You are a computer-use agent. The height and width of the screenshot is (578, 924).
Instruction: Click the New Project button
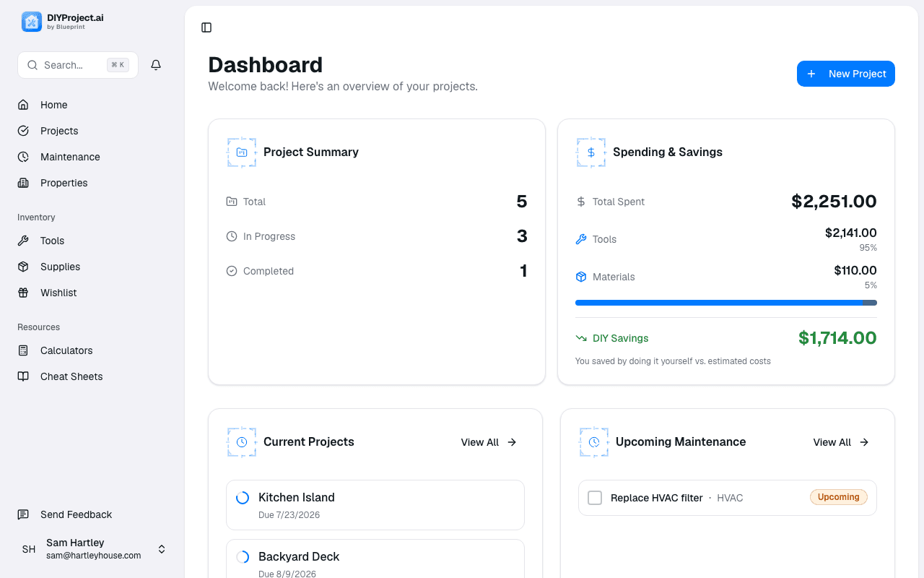pos(846,74)
